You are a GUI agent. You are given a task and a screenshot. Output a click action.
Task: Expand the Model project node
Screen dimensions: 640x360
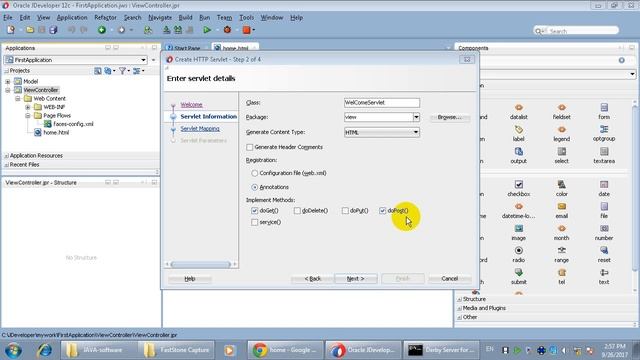point(8,82)
